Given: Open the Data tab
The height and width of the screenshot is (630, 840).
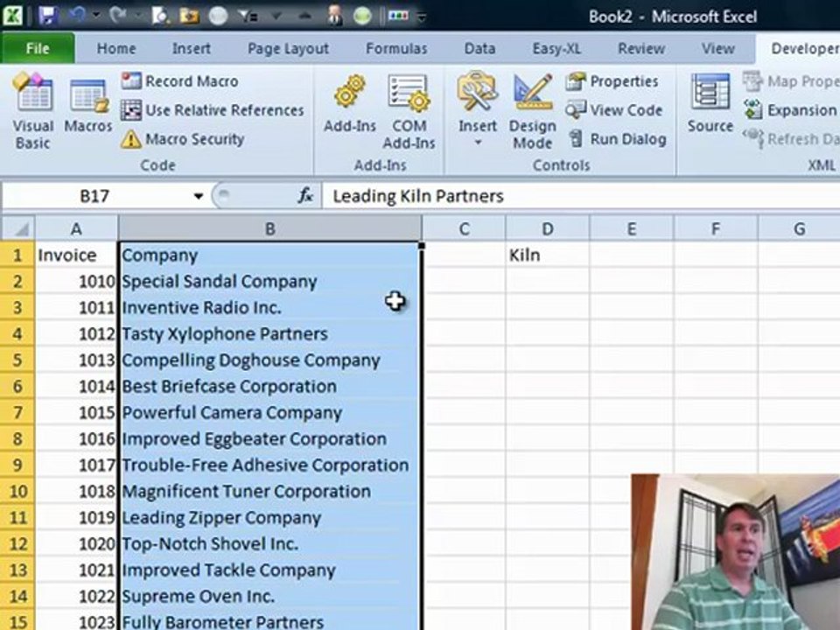Looking at the screenshot, I should (x=479, y=48).
